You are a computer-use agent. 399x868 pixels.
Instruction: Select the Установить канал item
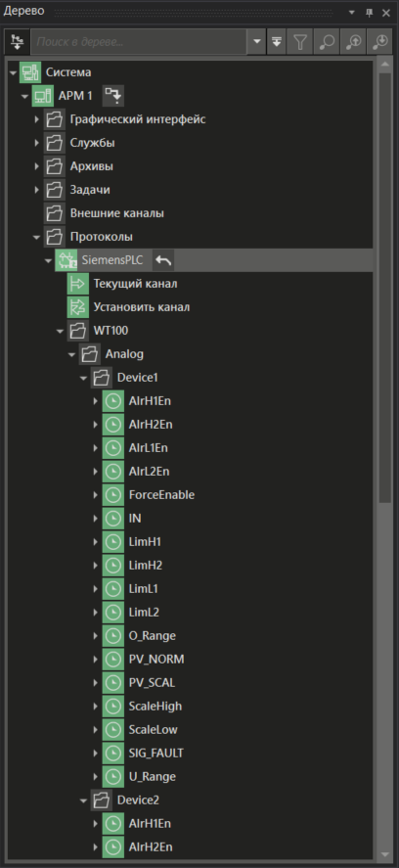[142, 306]
